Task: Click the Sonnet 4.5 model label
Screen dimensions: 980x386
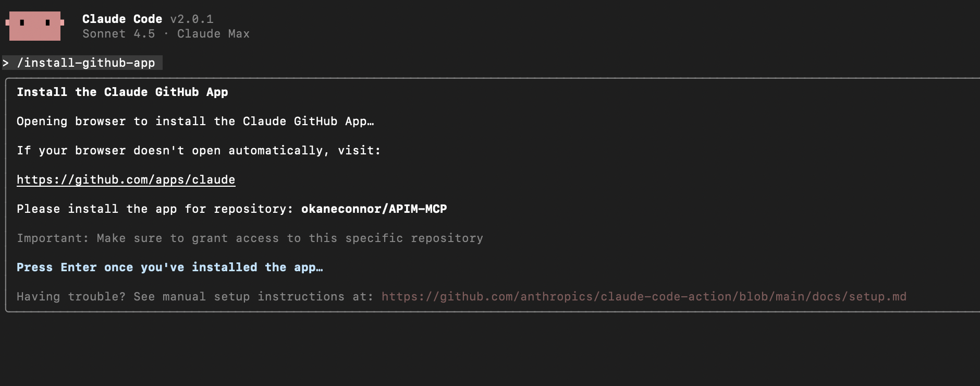Action: point(118,34)
